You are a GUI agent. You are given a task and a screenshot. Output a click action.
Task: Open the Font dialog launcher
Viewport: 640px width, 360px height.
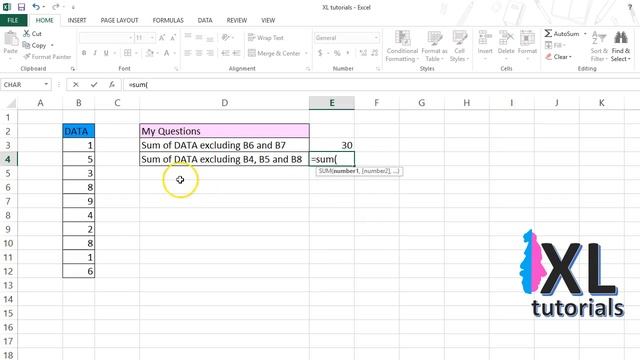coord(176,69)
